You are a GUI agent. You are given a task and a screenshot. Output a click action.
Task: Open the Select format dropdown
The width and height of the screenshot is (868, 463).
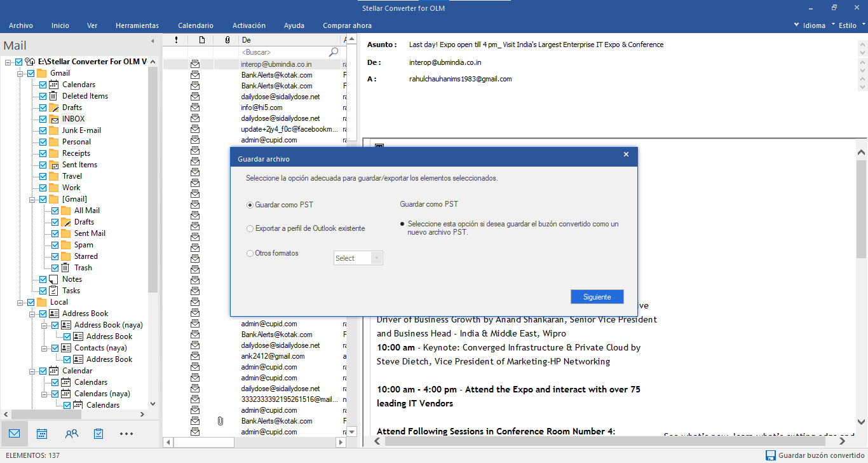358,258
